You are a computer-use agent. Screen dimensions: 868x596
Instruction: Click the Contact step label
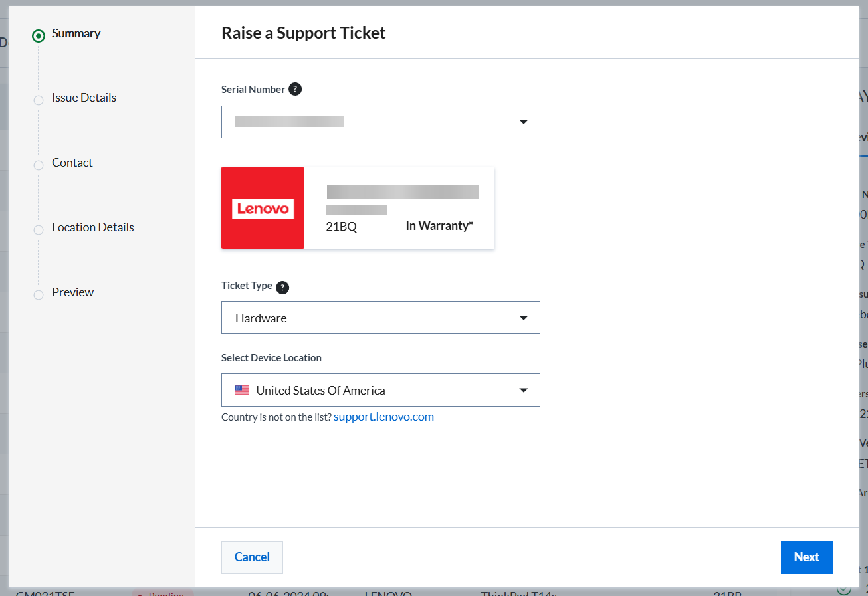click(72, 163)
